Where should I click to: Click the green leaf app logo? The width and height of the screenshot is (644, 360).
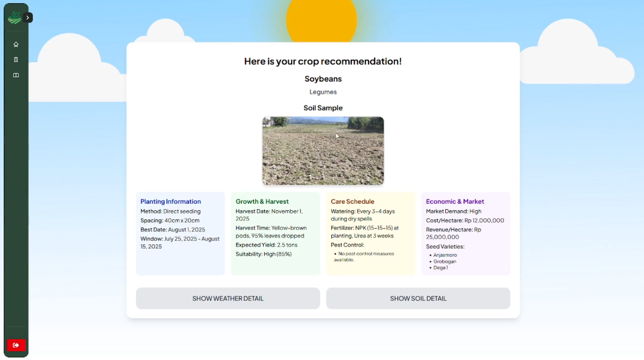coord(14,18)
